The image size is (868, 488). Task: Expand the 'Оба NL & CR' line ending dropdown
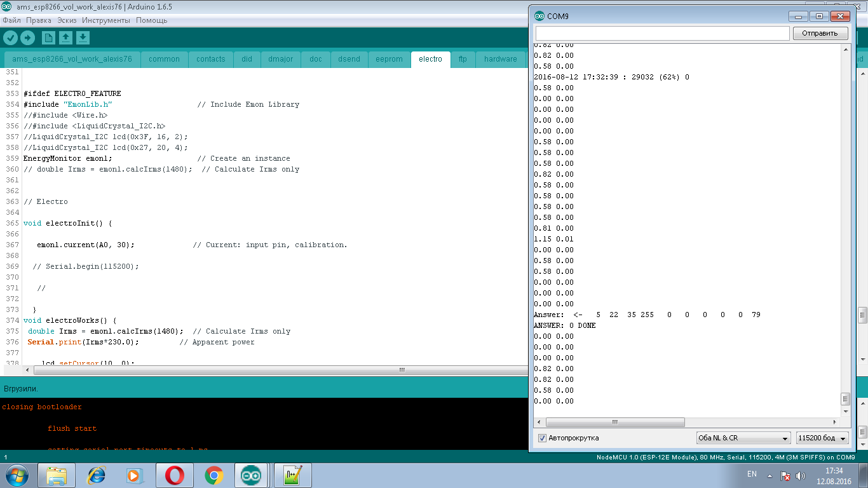(743, 438)
